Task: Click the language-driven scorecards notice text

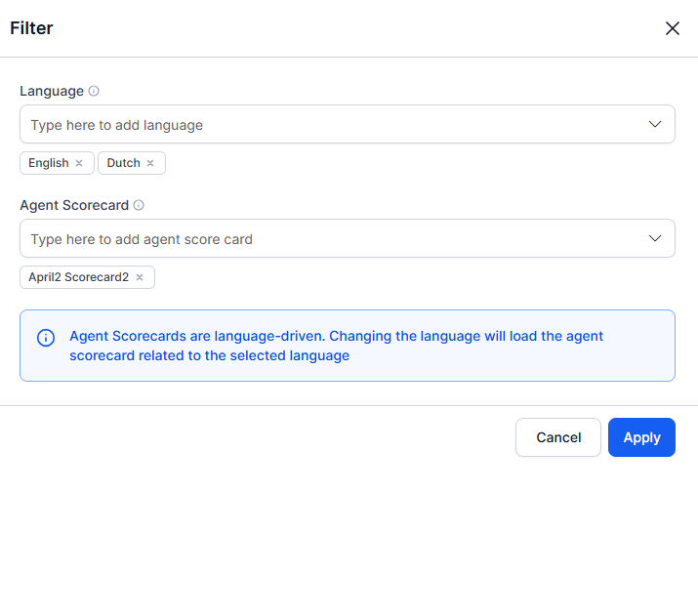Action: [x=337, y=346]
